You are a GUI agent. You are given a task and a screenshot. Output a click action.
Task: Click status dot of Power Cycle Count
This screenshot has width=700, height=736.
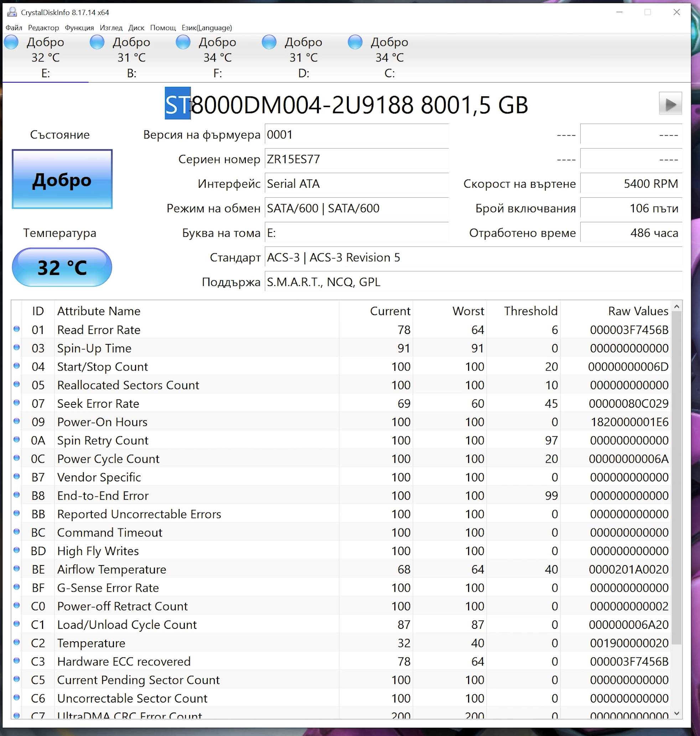[16, 458]
